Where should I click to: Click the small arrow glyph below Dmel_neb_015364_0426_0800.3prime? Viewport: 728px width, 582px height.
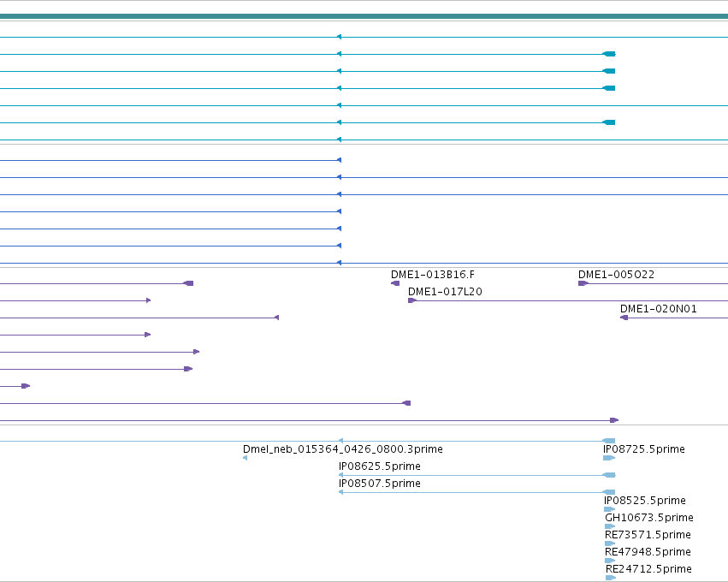[x=246, y=458]
